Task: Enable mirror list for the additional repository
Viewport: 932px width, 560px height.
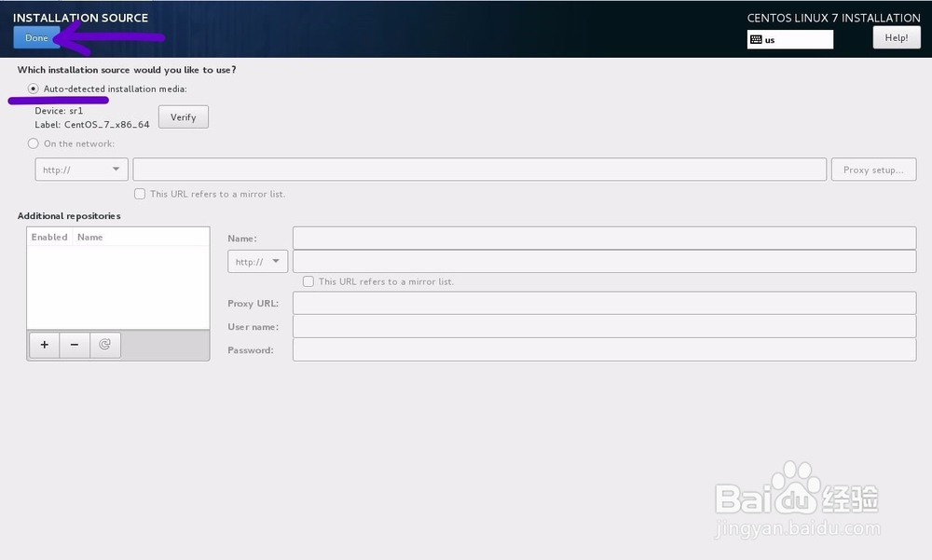Action: [308, 280]
